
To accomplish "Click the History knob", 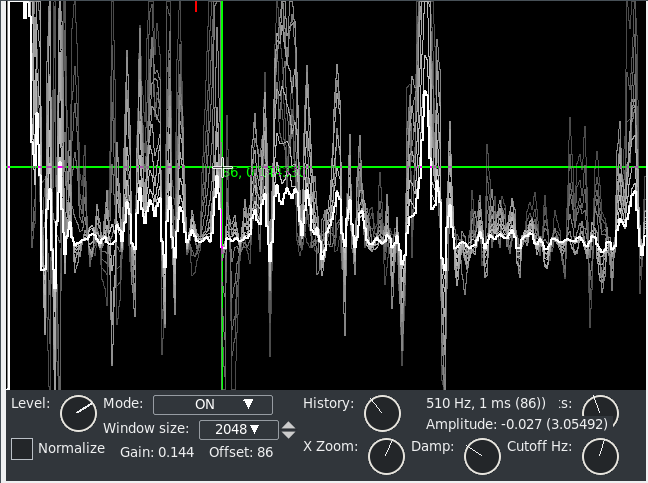I will tap(381, 412).
